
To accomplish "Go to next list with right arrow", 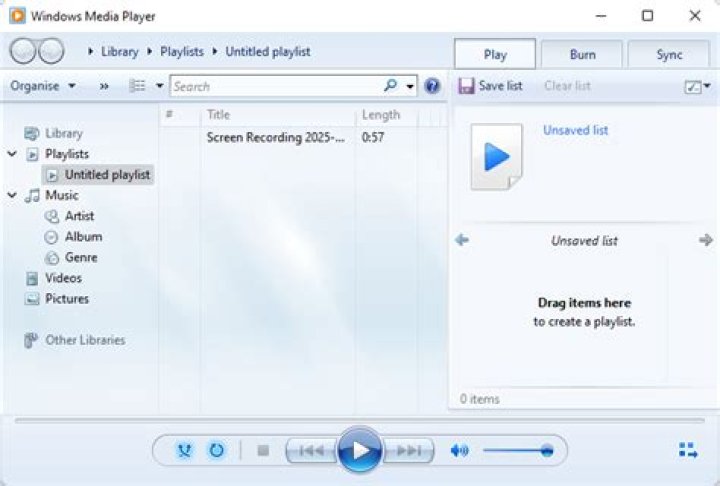I will tap(705, 240).
